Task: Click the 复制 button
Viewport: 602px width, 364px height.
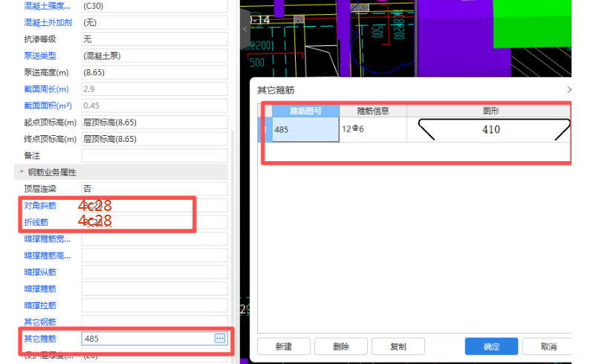Action: click(398, 347)
